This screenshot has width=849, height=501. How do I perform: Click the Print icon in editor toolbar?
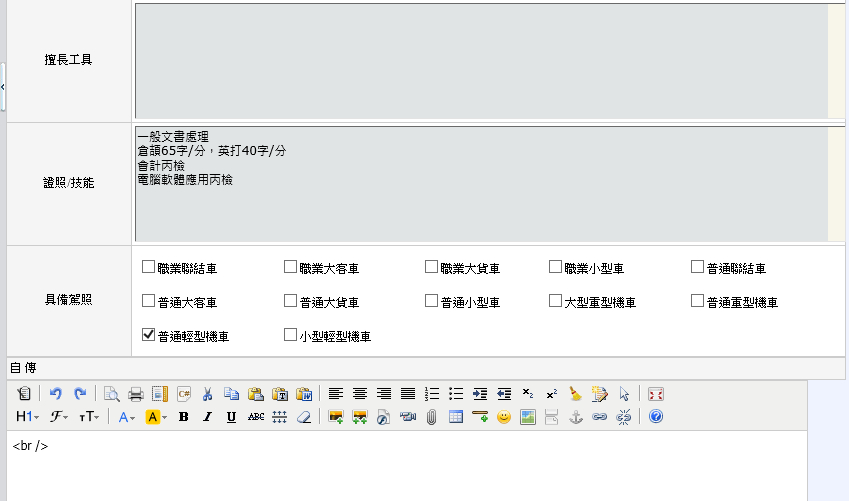pos(135,394)
